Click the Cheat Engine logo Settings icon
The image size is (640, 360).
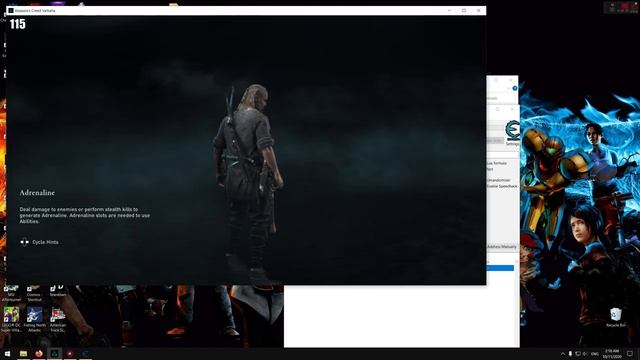pyautogui.click(x=512, y=133)
